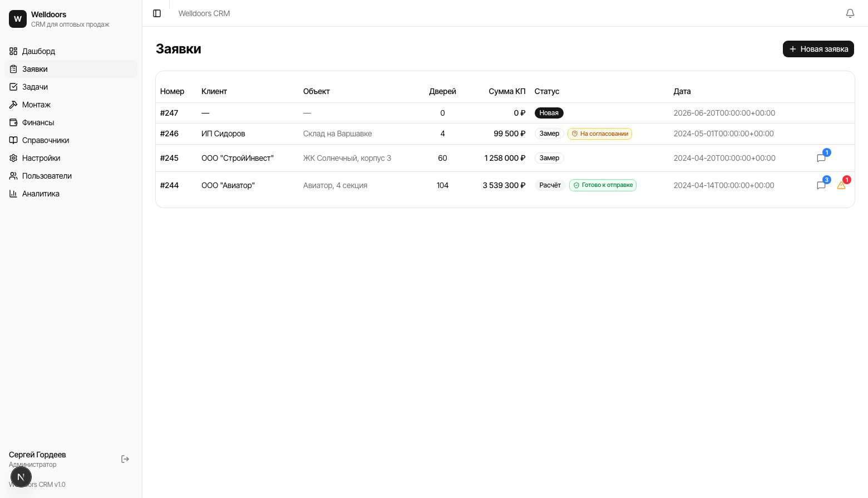868x498 pixels.
Task: Click Welldoors CRM breadcrumb
Action: (x=204, y=13)
